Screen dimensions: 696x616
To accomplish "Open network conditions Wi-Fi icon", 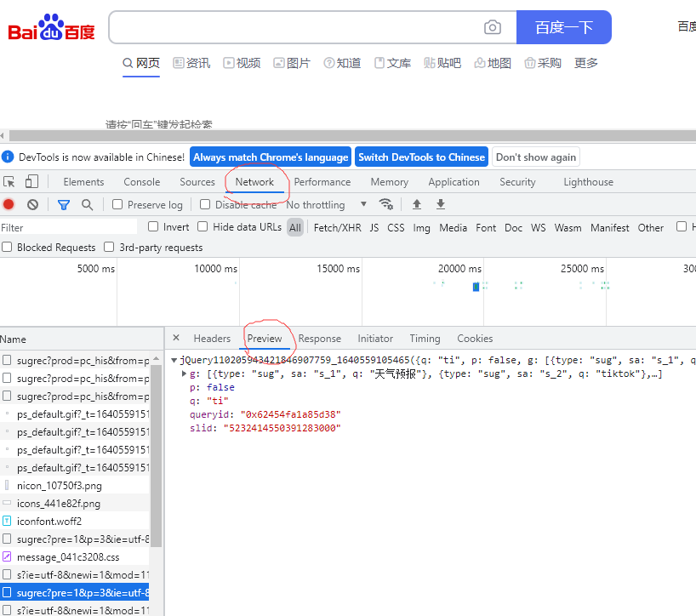I will (386, 204).
